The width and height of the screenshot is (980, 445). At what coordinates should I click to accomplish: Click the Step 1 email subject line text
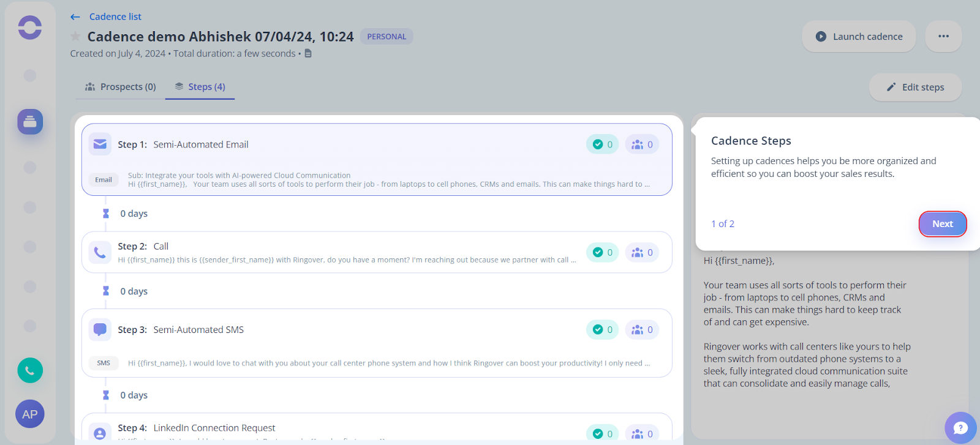(x=239, y=176)
